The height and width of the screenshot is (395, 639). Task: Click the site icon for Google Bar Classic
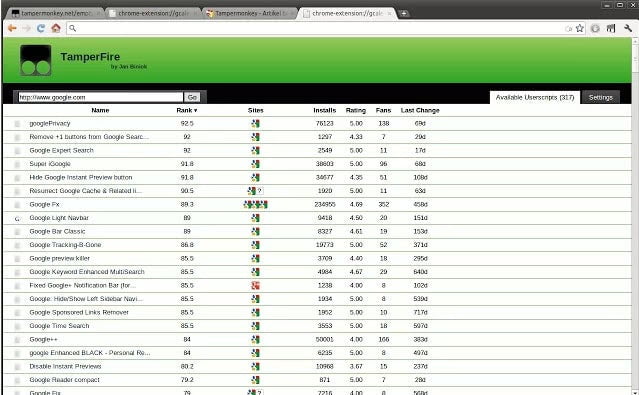[x=255, y=232]
